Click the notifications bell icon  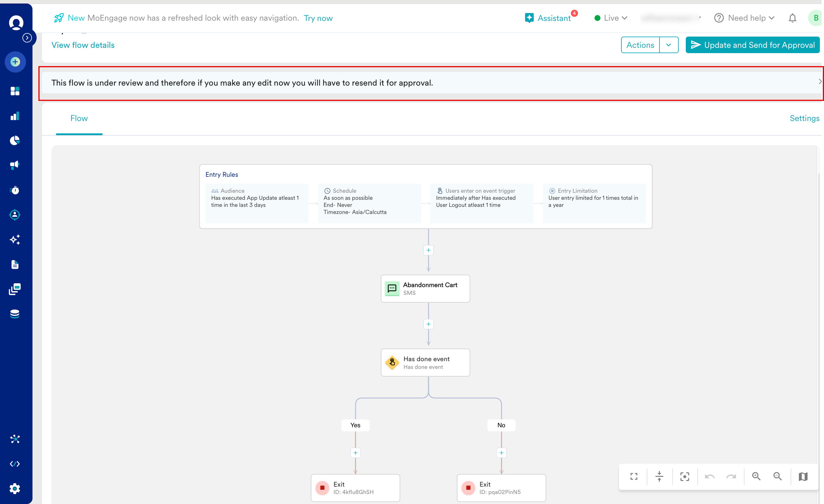[x=792, y=18]
